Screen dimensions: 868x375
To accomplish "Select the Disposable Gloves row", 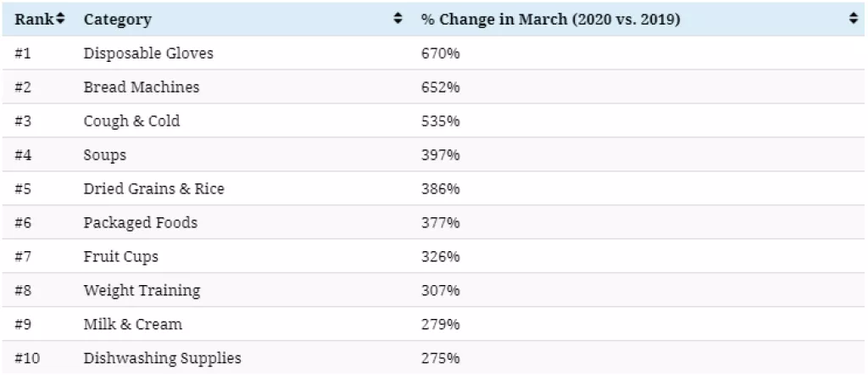I will coord(148,53).
